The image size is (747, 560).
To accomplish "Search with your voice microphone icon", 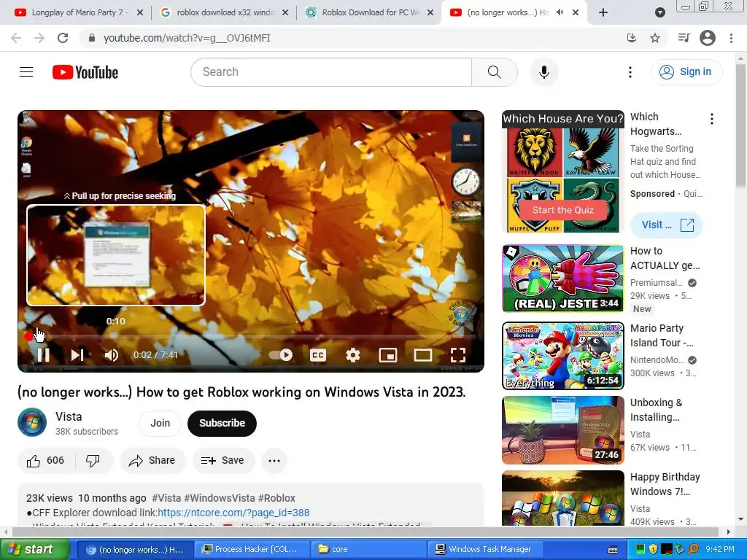I will point(543,72).
